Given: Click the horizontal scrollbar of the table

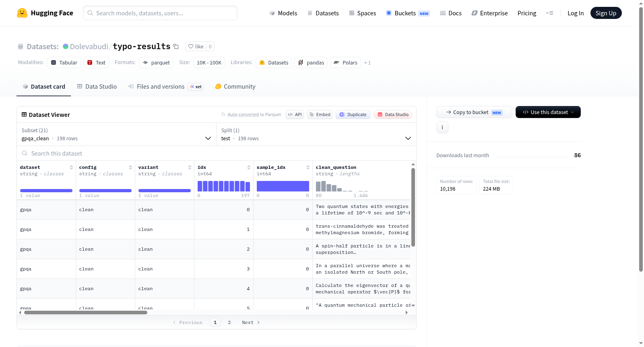Looking at the screenshot, I should click(86, 312).
